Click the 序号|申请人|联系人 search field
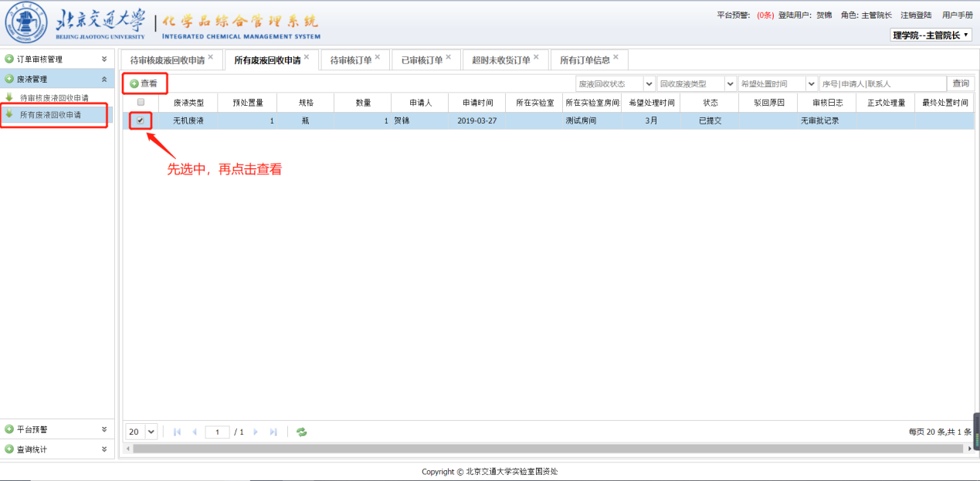Image resolution: width=980 pixels, height=481 pixels. click(x=882, y=83)
